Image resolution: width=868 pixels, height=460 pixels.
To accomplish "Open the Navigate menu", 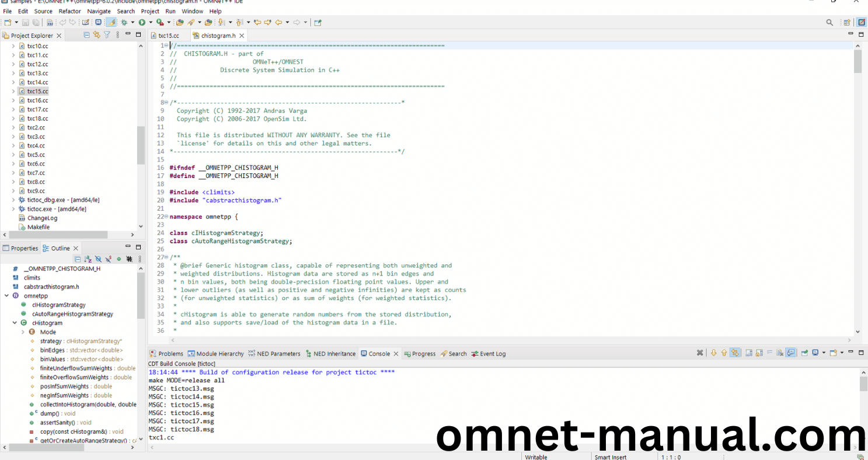I will click(99, 11).
